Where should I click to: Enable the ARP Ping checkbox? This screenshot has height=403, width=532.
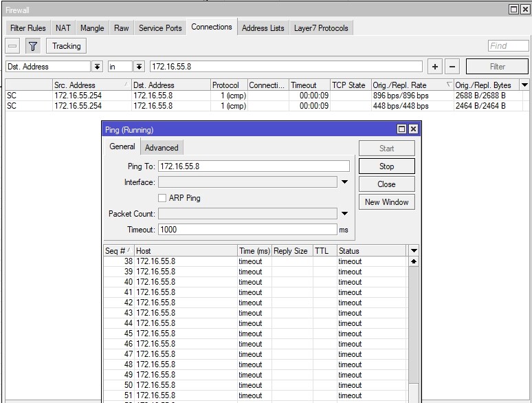pyautogui.click(x=162, y=198)
